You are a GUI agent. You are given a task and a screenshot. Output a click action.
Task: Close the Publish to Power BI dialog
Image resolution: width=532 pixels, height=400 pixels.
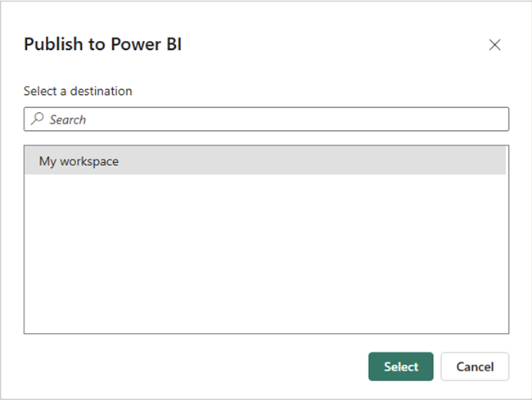point(494,45)
